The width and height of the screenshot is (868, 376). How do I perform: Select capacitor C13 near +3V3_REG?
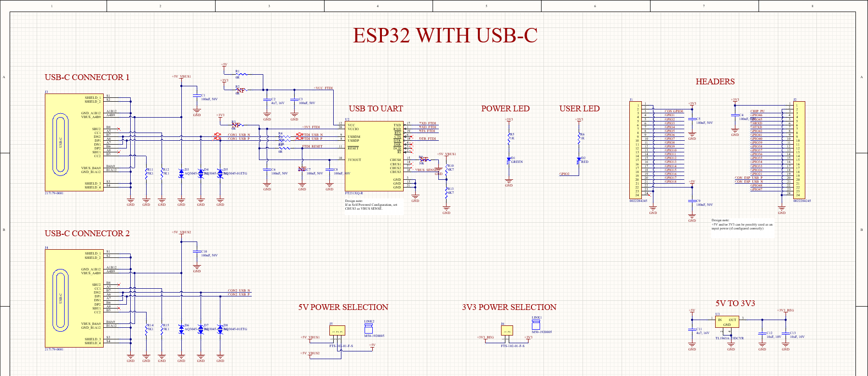[786, 333]
